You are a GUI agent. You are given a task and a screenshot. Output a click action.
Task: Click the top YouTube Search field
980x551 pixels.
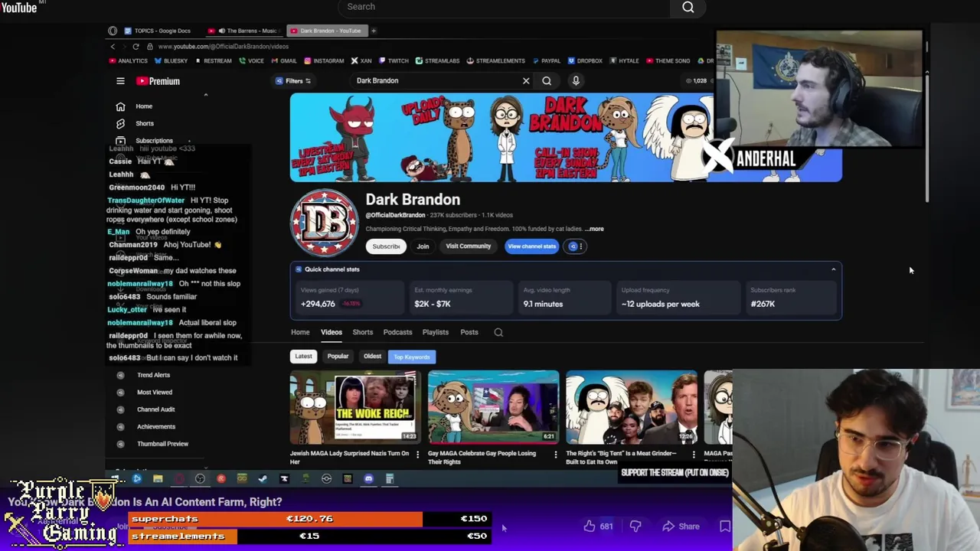(505, 8)
